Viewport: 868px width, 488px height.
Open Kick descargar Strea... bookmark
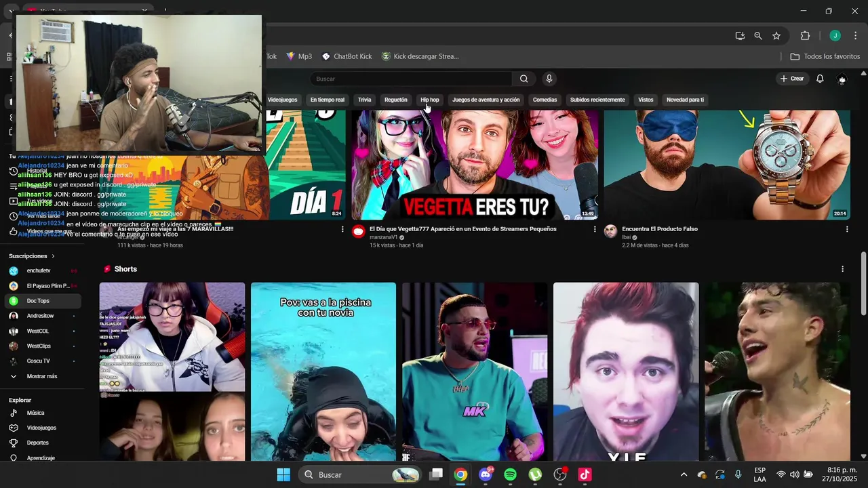[x=420, y=56]
